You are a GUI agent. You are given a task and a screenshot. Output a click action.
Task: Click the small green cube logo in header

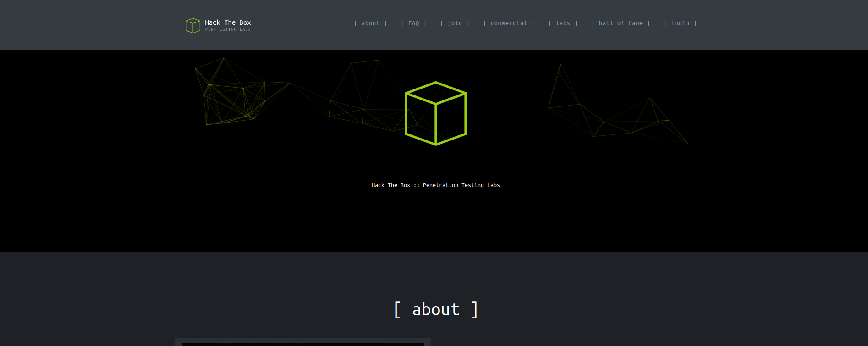coord(192,26)
